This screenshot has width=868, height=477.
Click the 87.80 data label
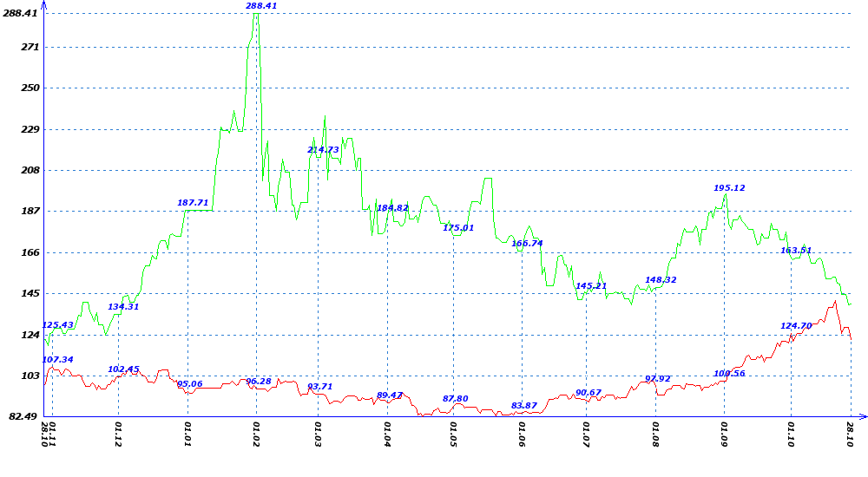[456, 399]
